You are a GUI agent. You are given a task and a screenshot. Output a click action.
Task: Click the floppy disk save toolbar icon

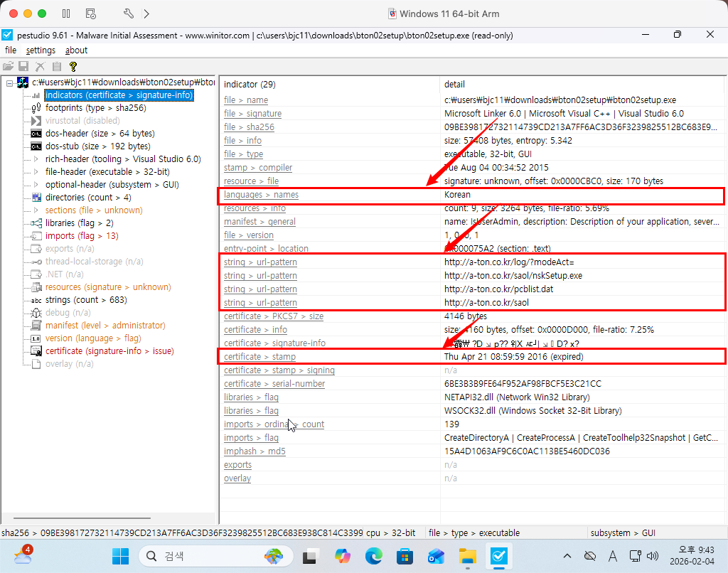coord(24,66)
